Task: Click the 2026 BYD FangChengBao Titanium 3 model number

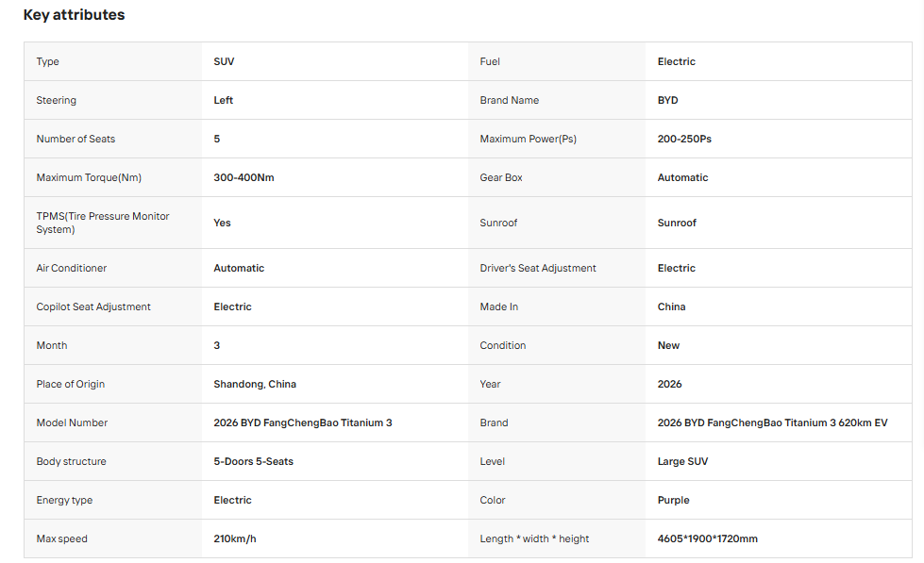Action: pyautogui.click(x=302, y=422)
